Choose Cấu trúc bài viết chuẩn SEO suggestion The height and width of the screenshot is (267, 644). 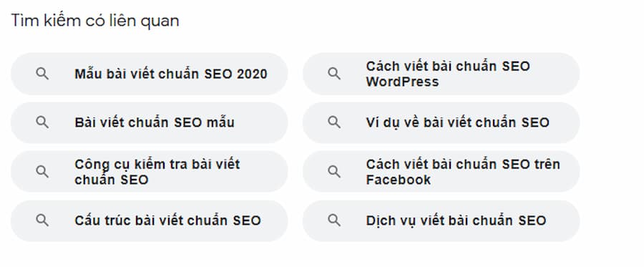(149, 220)
